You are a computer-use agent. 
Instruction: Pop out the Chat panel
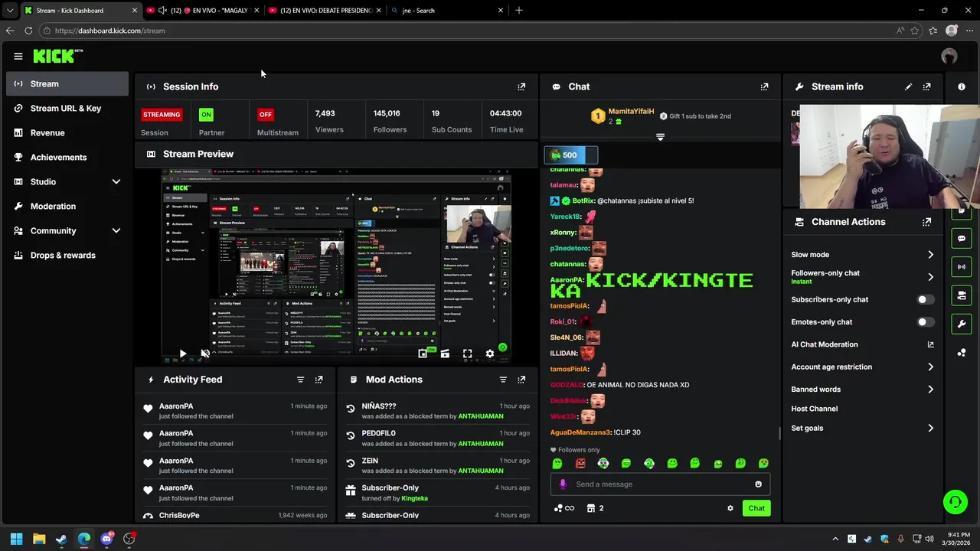click(764, 86)
